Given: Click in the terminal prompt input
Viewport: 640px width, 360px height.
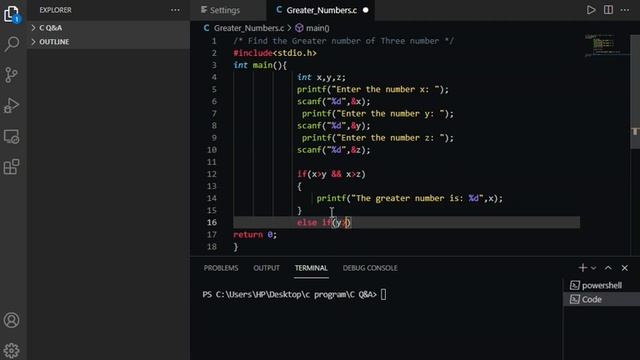Looking at the screenshot, I should [x=383, y=294].
